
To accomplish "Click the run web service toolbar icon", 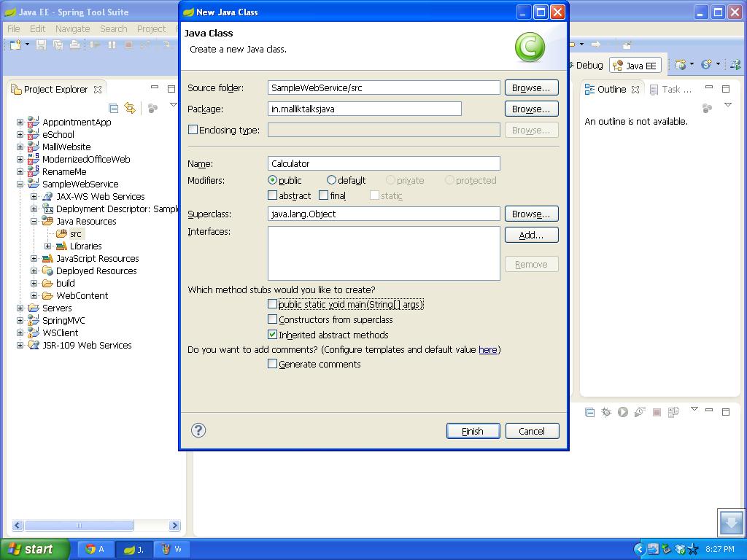I will [735, 65].
